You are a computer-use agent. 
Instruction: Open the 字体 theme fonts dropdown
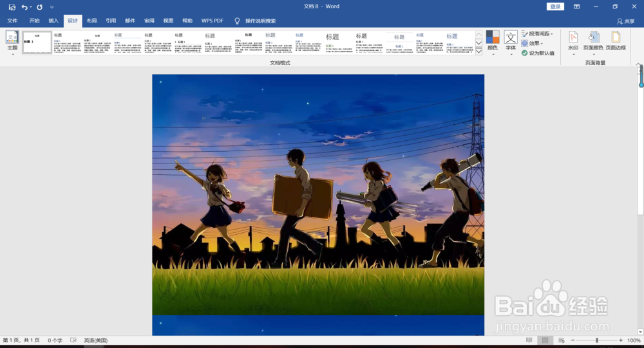click(511, 43)
